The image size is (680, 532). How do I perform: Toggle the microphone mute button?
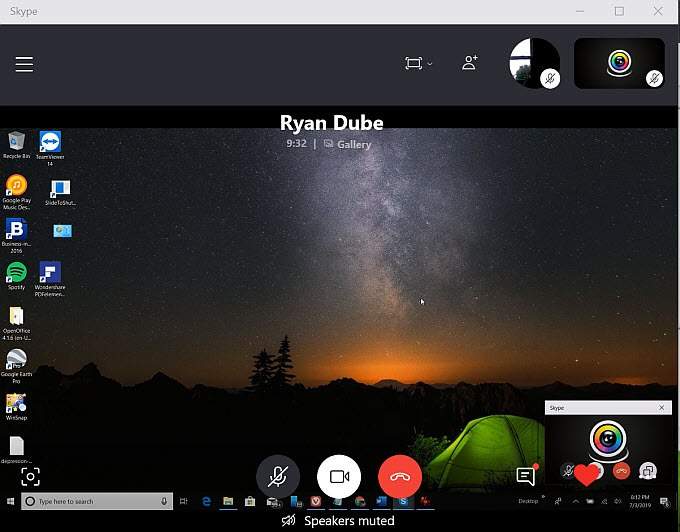[278, 477]
